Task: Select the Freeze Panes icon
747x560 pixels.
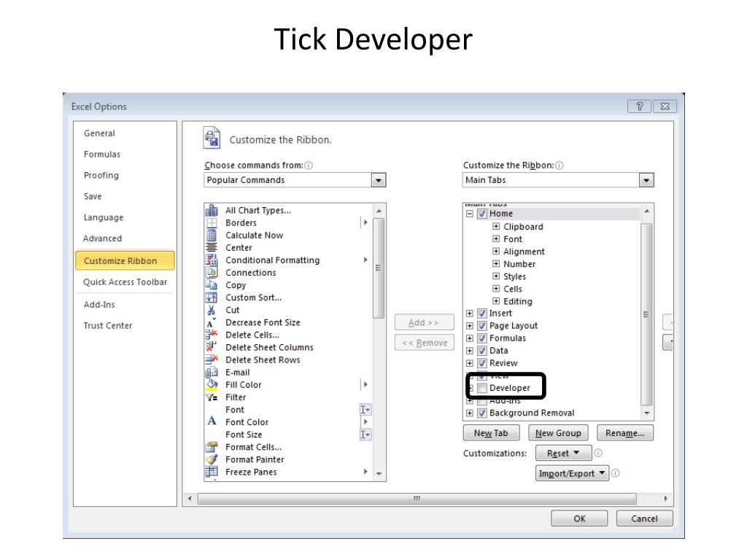Action: click(x=212, y=472)
